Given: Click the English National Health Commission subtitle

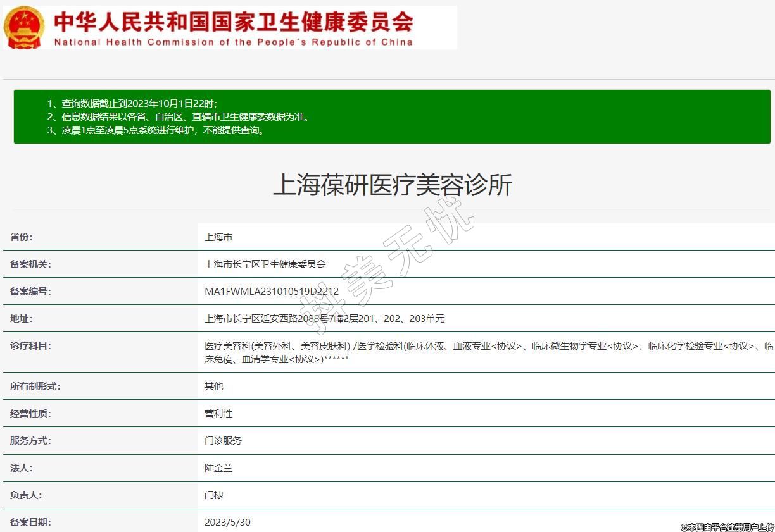Looking at the screenshot, I should click(x=233, y=42).
